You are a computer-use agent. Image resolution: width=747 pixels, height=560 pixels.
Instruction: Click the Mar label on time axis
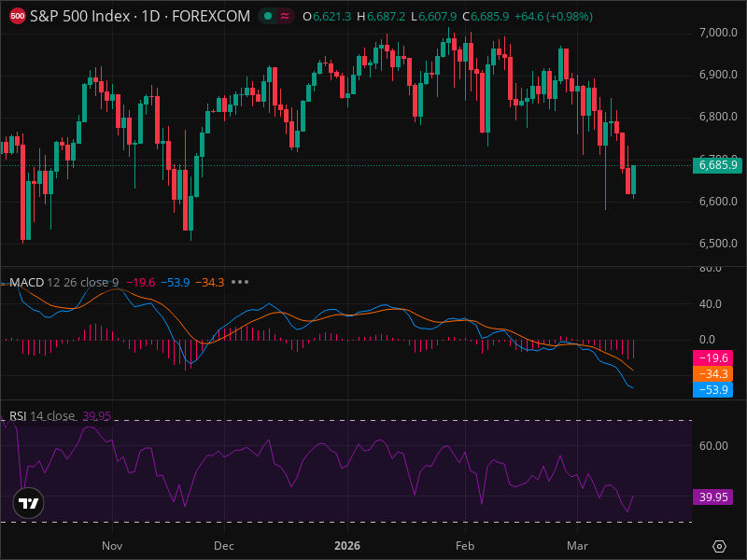tap(577, 546)
